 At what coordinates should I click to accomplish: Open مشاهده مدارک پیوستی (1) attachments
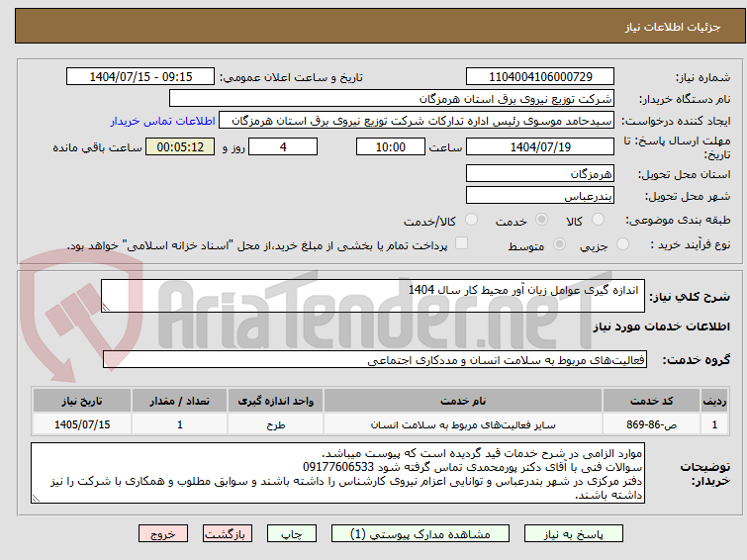click(x=420, y=534)
